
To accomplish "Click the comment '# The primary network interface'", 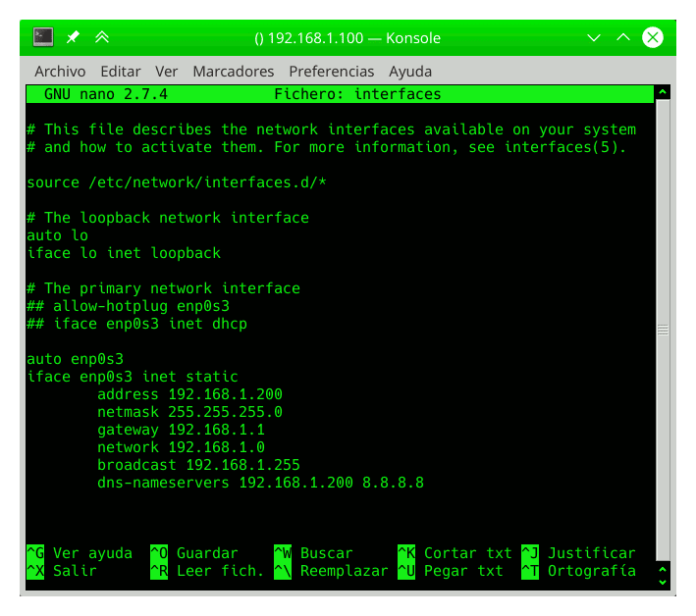I will tap(163, 288).
